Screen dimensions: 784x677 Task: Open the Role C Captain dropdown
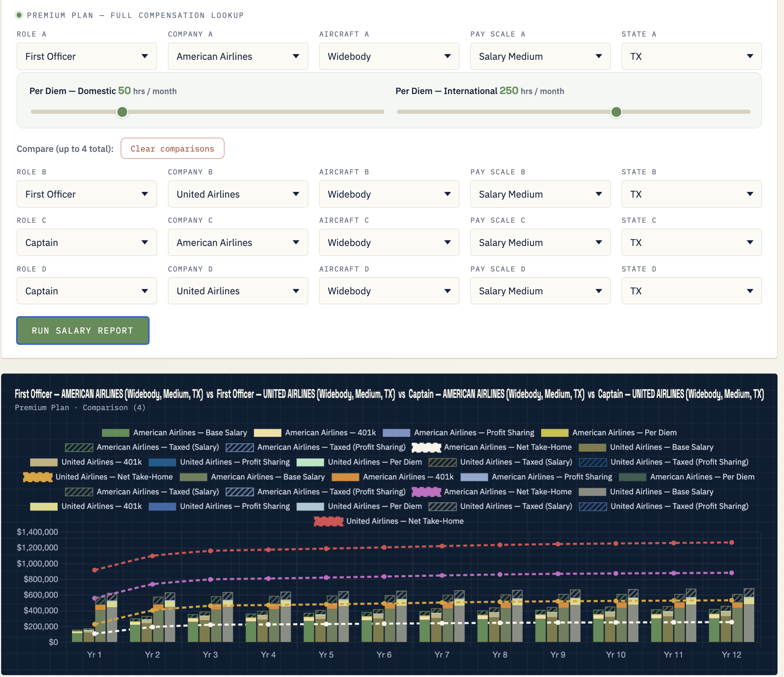pyautogui.click(x=87, y=243)
